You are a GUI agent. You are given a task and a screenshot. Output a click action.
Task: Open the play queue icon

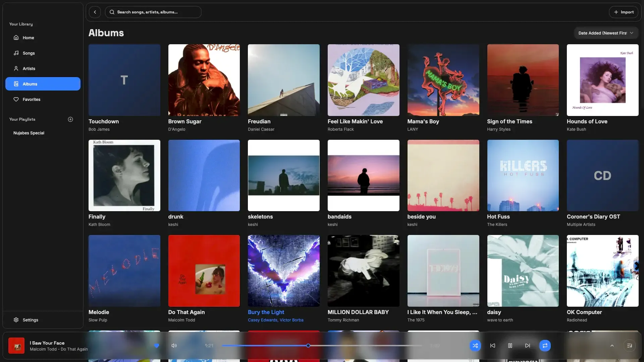pyautogui.click(x=630, y=346)
